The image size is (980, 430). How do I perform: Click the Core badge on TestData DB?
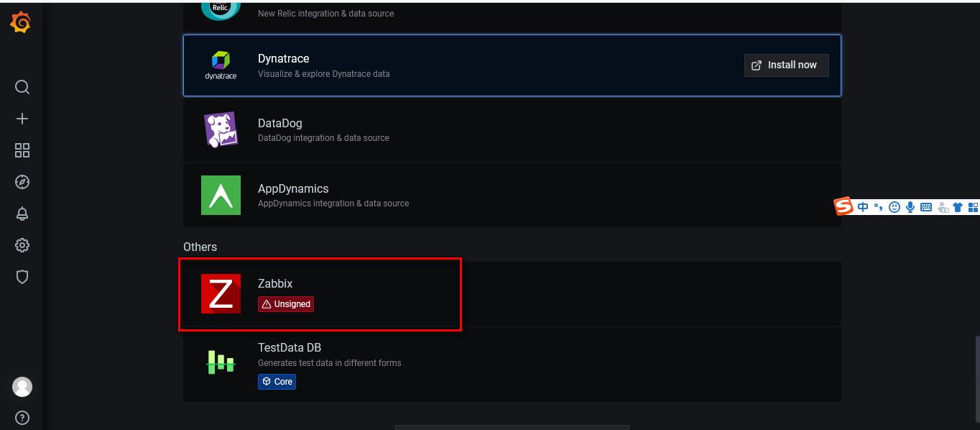(277, 382)
